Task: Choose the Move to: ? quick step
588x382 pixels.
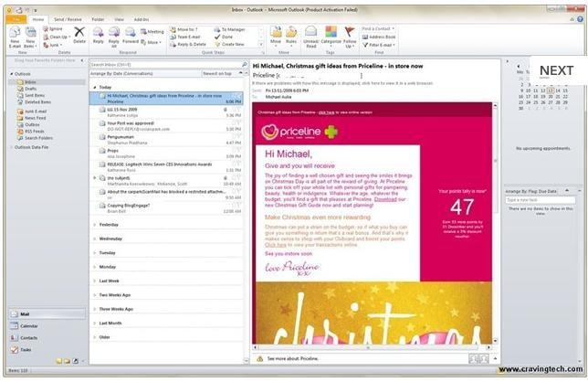Action: tap(184, 29)
